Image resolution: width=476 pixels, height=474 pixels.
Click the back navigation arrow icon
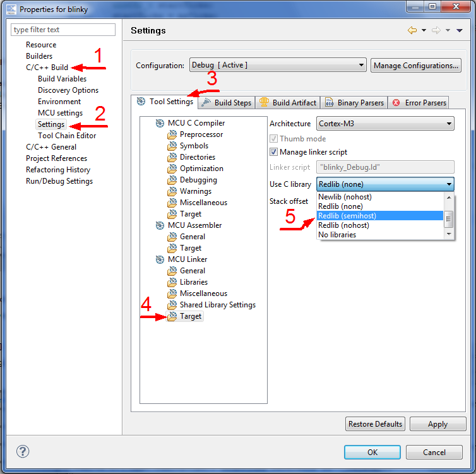click(x=412, y=30)
